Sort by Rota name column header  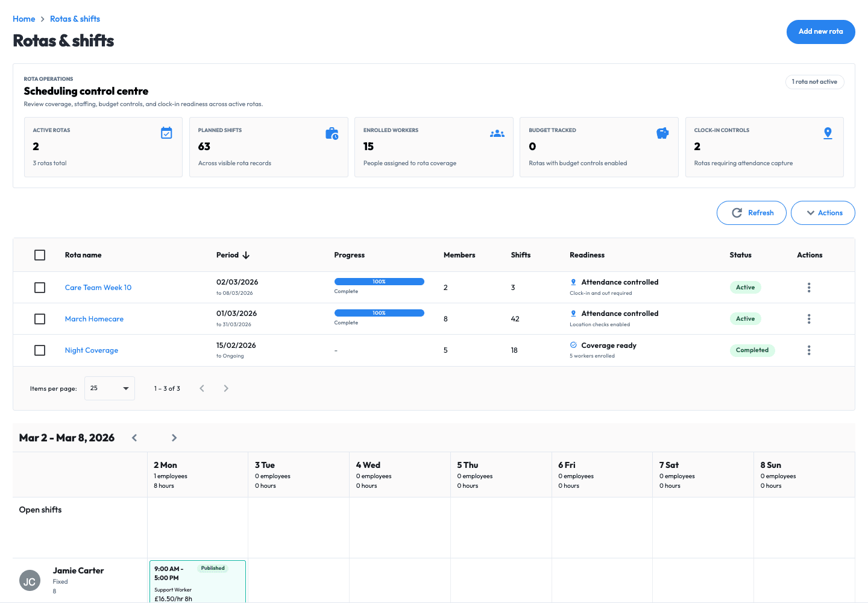coord(83,255)
